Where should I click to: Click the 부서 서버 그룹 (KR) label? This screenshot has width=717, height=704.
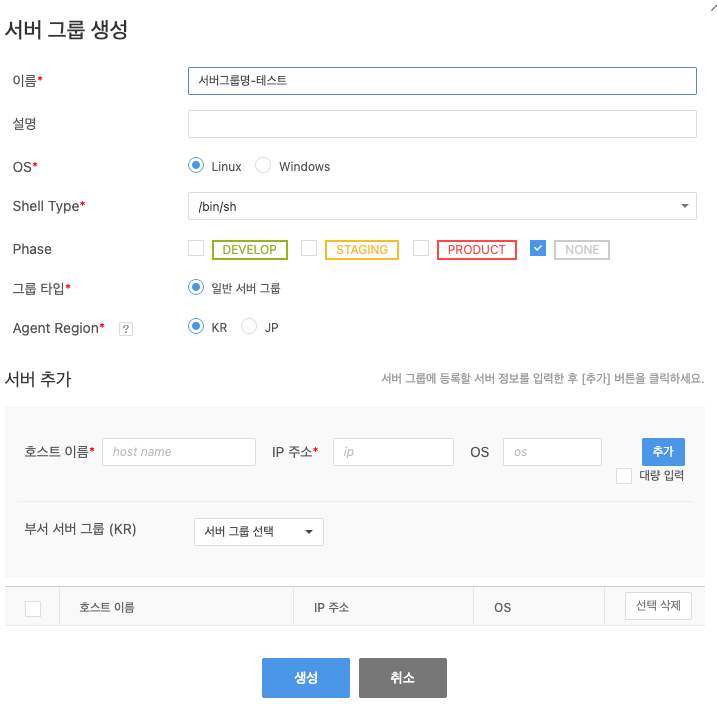click(x=80, y=529)
